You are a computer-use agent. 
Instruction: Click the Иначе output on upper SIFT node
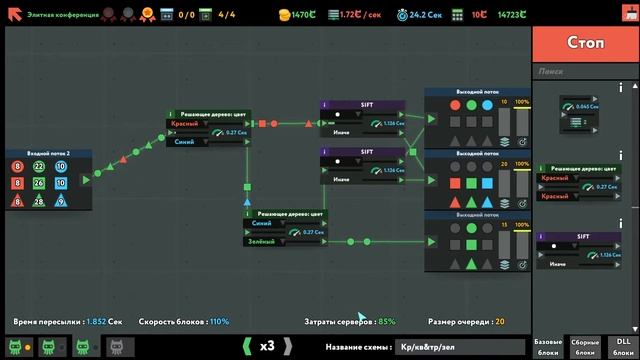(402, 133)
